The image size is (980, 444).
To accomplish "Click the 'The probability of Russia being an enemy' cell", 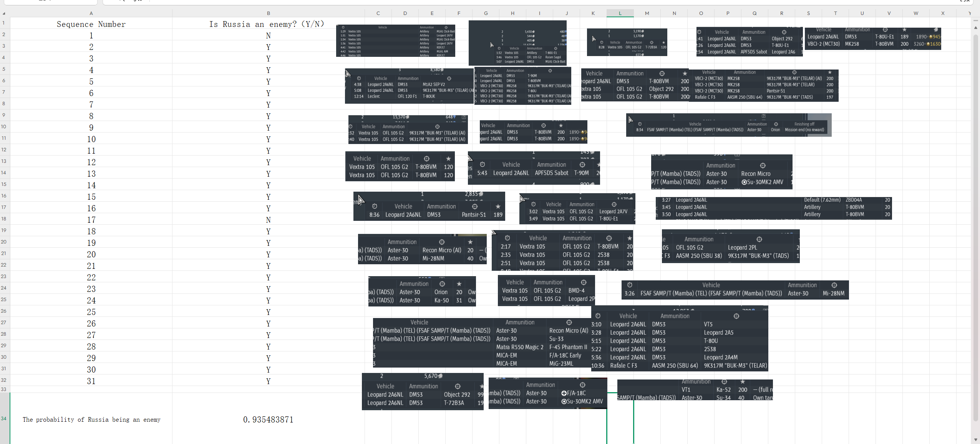I will (x=91, y=419).
